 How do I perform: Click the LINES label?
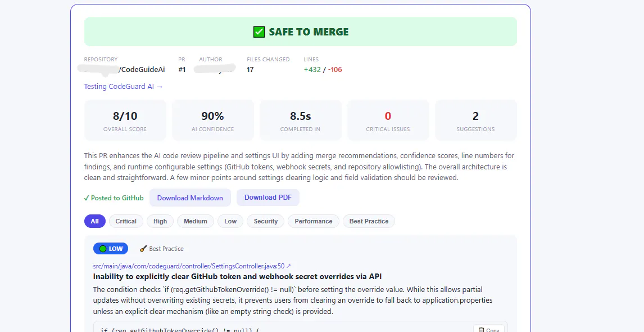(311, 59)
